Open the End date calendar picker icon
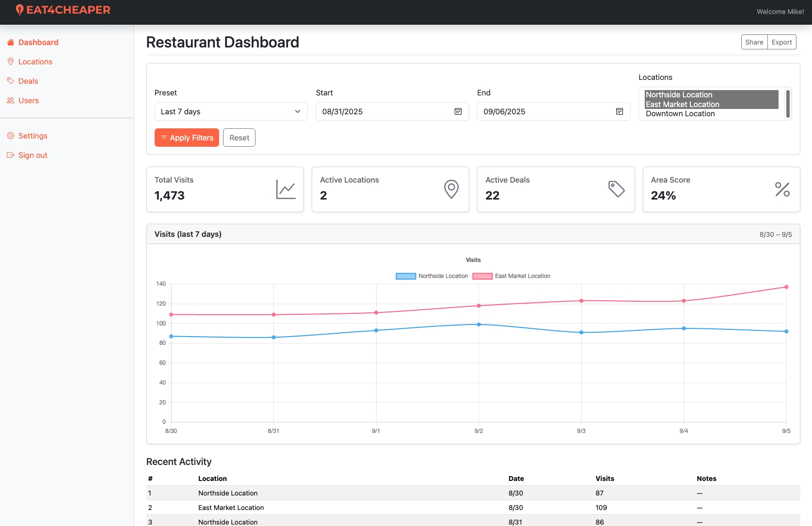 619,112
